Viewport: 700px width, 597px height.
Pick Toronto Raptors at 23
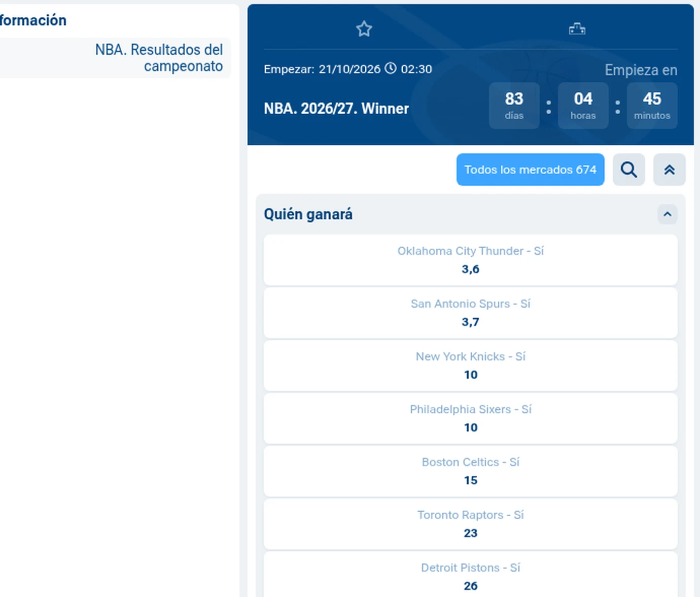(x=470, y=524)
